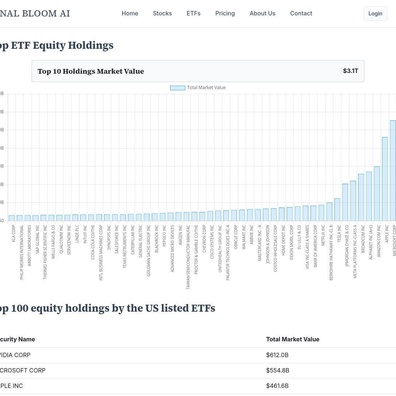Click the JPMorgan Chase & Co bar
This screenshot has width=396, height=396.
tap(345, 202)
